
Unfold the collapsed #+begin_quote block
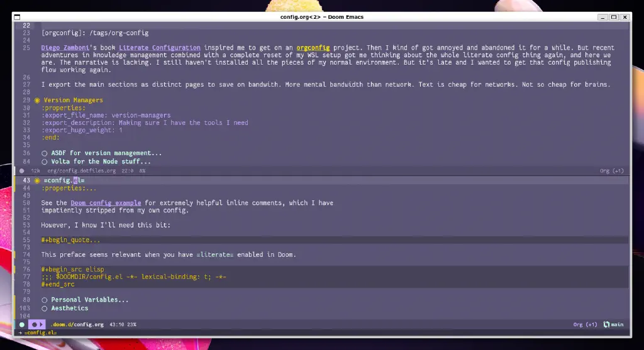pos(70,240)
